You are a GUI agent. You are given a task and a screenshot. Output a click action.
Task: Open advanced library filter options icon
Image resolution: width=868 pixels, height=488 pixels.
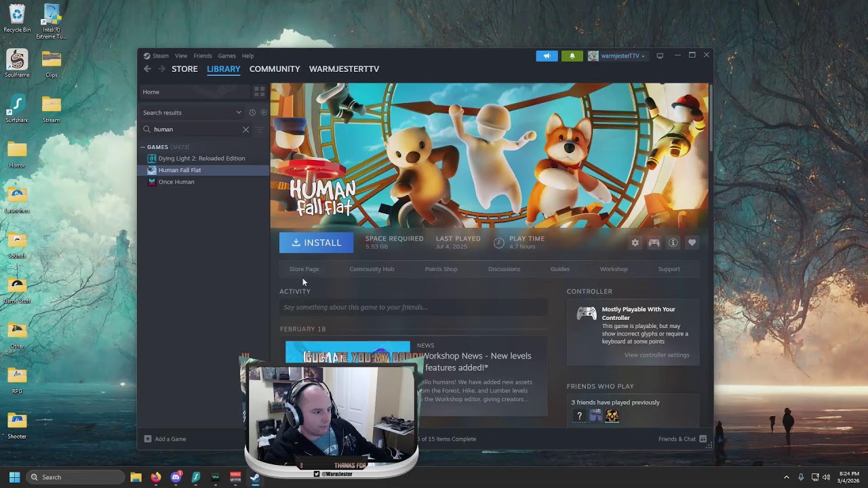(259, 129)
